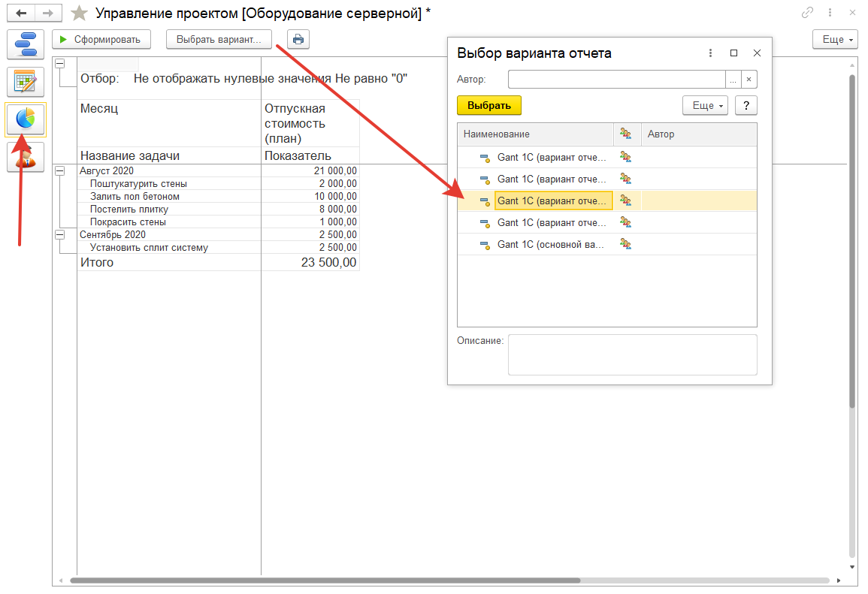Screen dimensions: 868x594
Task: Open main toolbar Еще dropdown menu
Action: click(x=835, y=40)
